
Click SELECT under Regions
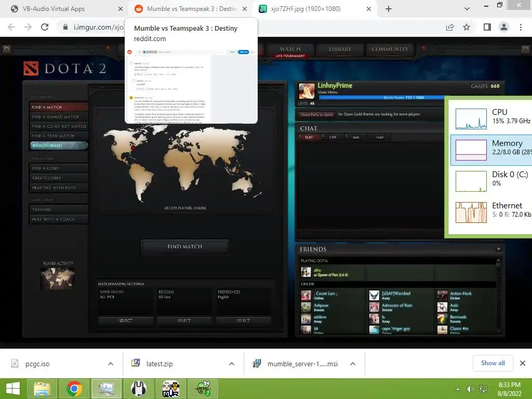coord(184,320)
